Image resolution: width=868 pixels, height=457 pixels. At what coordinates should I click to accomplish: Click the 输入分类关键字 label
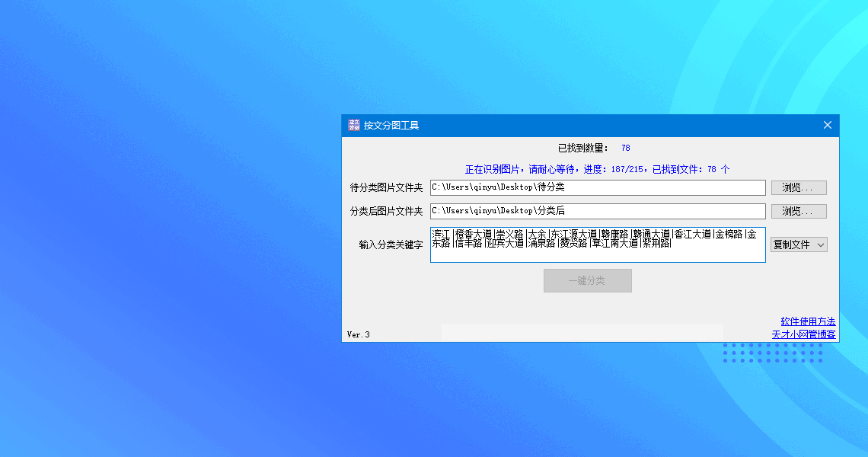tap(391, 244)
